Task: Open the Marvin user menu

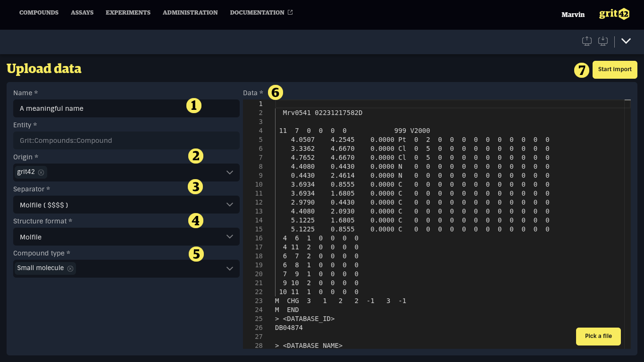Action: [x=573, y=15]
